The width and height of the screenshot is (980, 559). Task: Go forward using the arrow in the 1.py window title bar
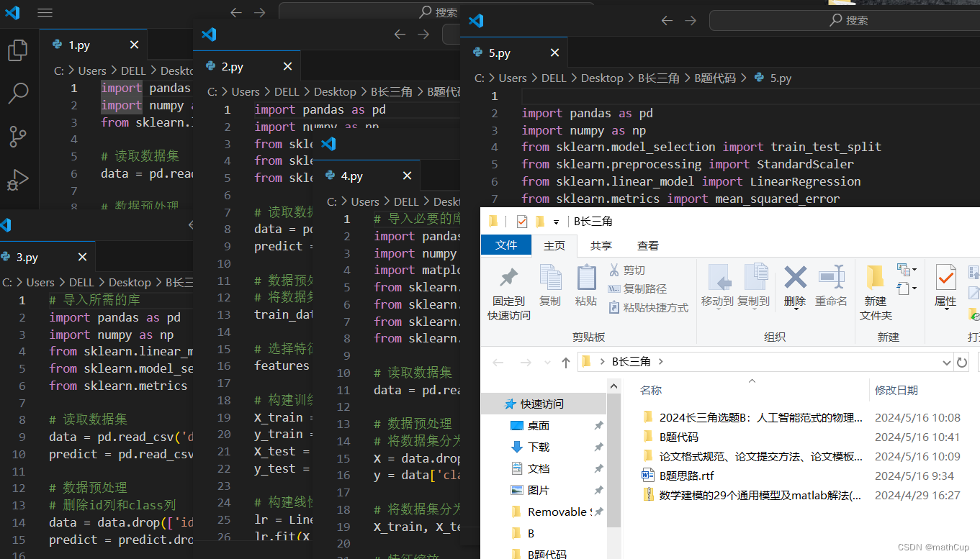pyautogui.click(x=259, y=12)
